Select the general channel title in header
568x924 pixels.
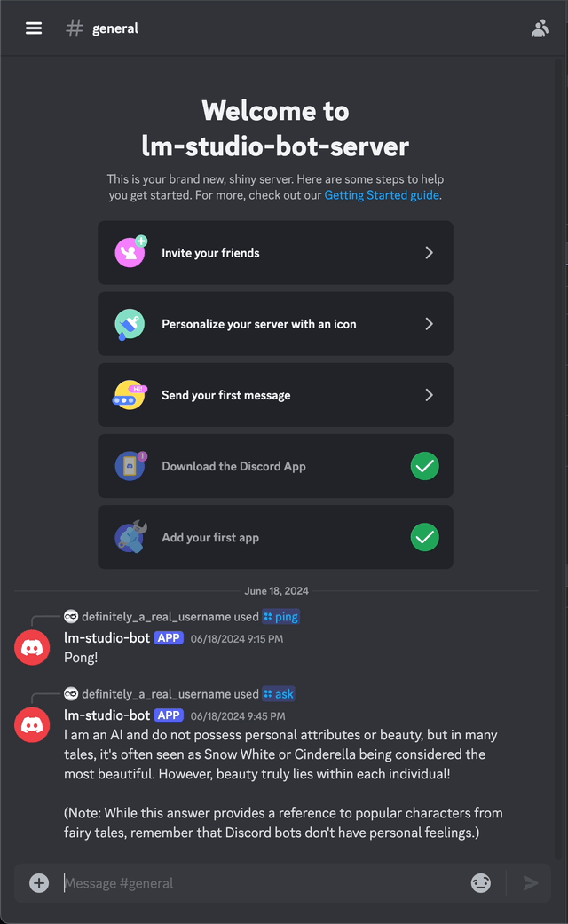[114, 28]
